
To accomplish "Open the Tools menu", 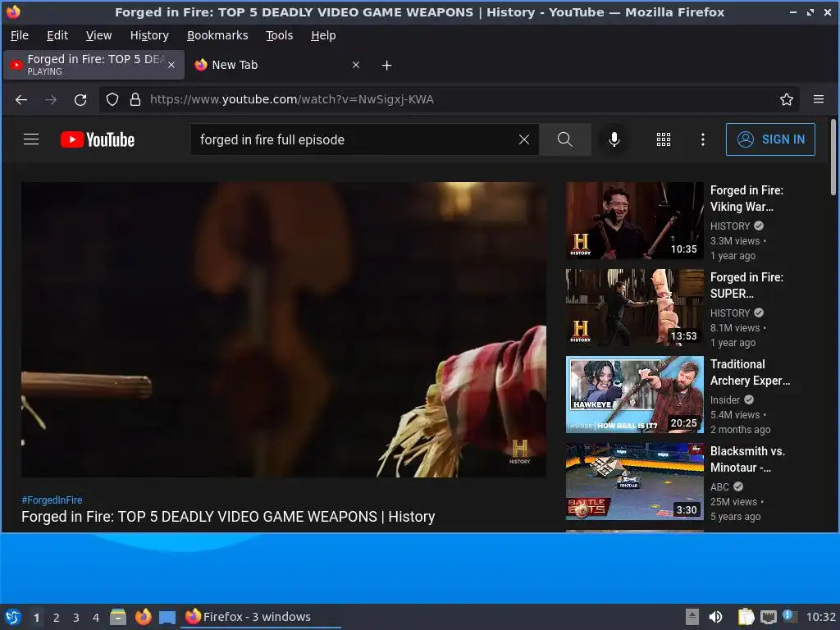I will click(279, 35).
